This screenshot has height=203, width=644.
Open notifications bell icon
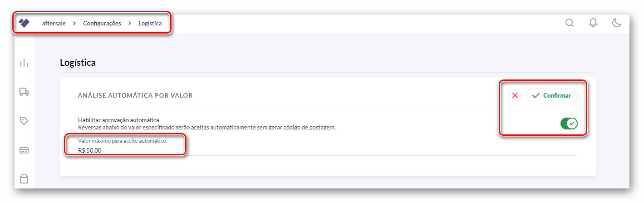(593, 23)
